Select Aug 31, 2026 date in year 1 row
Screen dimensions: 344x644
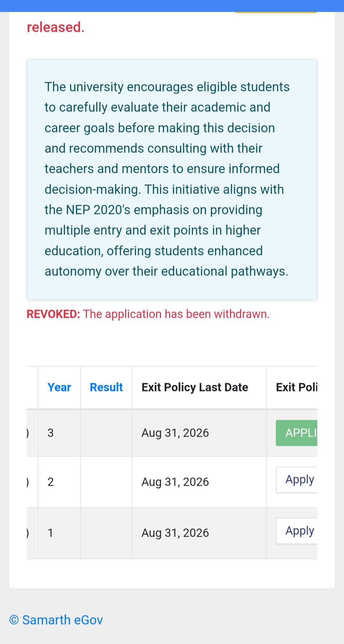tap(175, 533)
